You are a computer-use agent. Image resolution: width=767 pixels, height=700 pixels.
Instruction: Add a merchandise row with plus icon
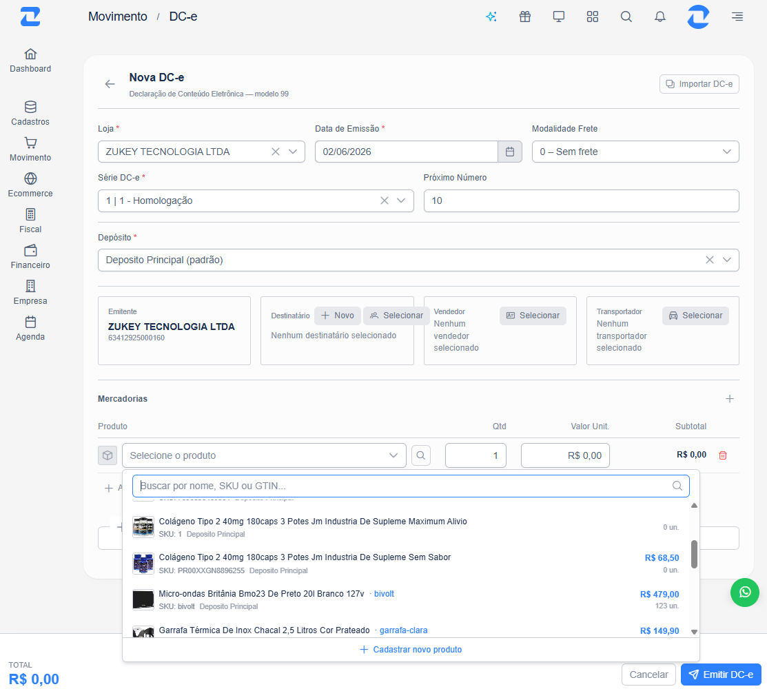tap(729, 399)
